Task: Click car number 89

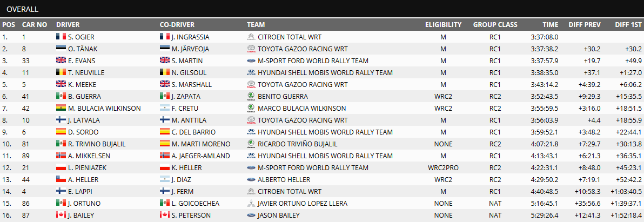Action: click(26, 156)
